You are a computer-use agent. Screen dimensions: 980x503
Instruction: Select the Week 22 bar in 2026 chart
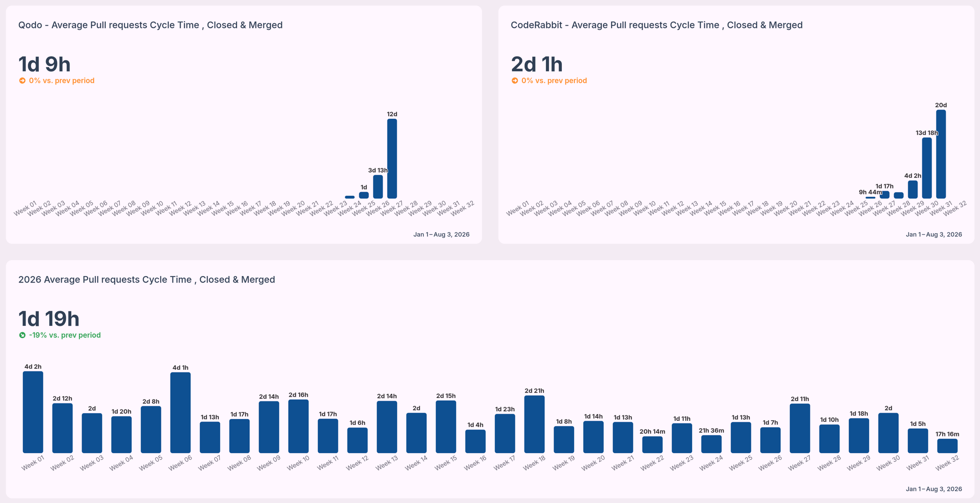pos(653,445)
